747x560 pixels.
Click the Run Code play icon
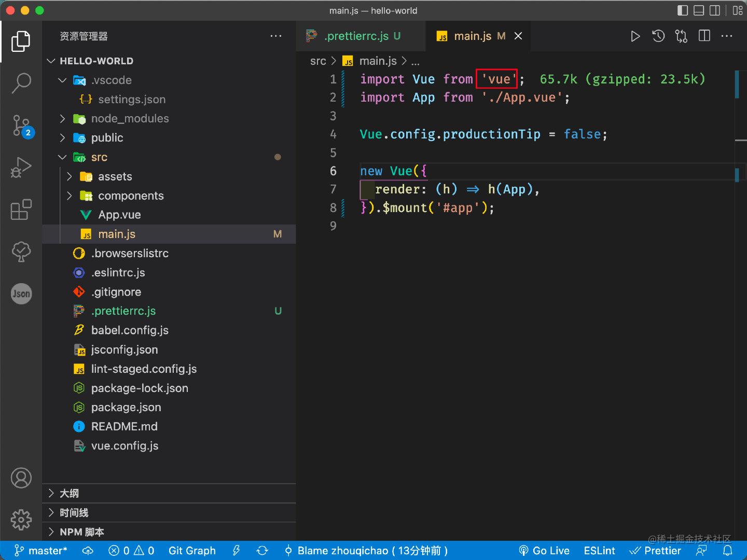(635, 36)
